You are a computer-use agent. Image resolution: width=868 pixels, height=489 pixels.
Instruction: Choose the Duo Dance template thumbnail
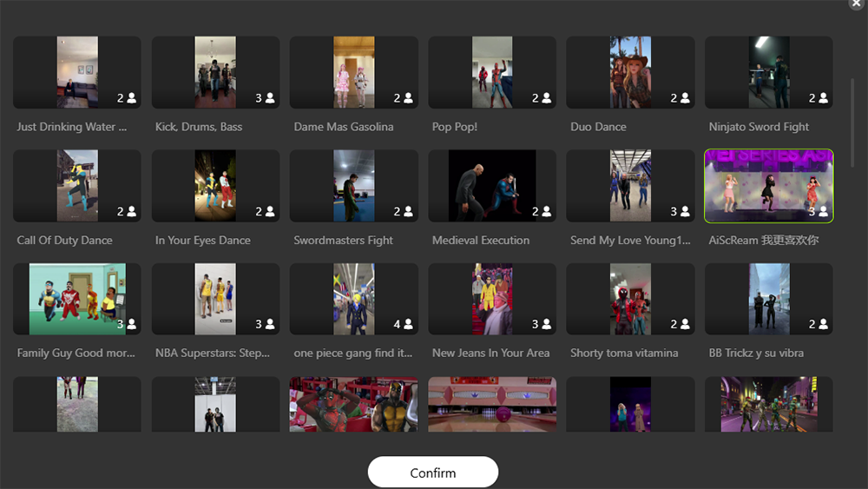click(x=630, y=72)
